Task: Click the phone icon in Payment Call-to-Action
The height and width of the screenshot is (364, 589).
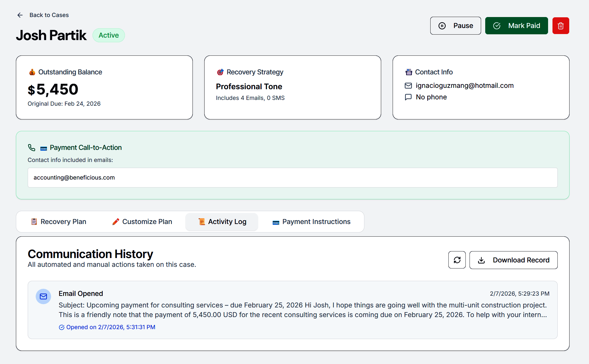Action: tap(32, 148)
